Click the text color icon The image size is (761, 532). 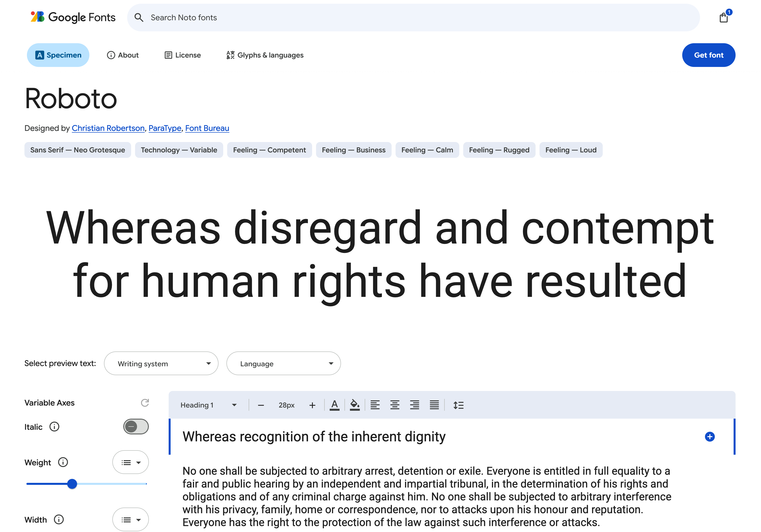[x=334, y=405]
